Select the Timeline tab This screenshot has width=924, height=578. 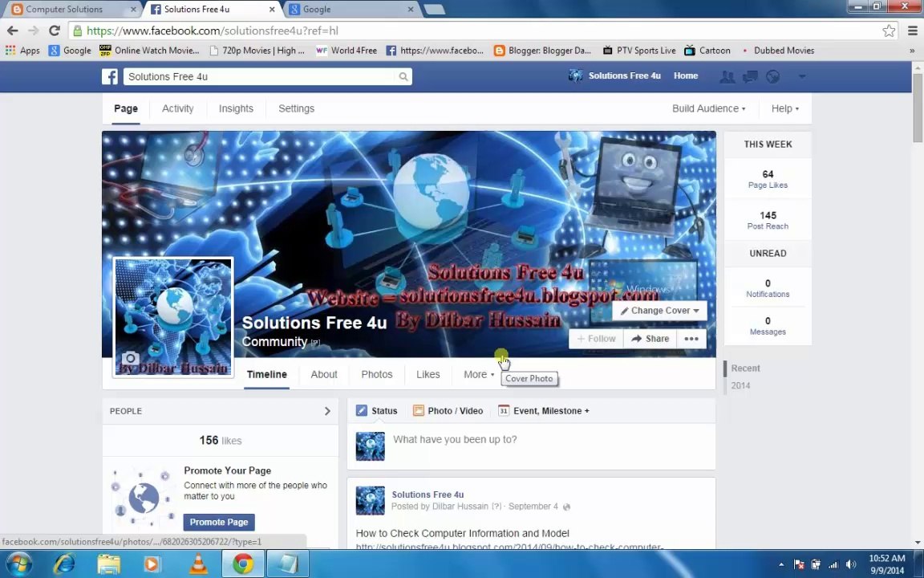click(267, 375)
